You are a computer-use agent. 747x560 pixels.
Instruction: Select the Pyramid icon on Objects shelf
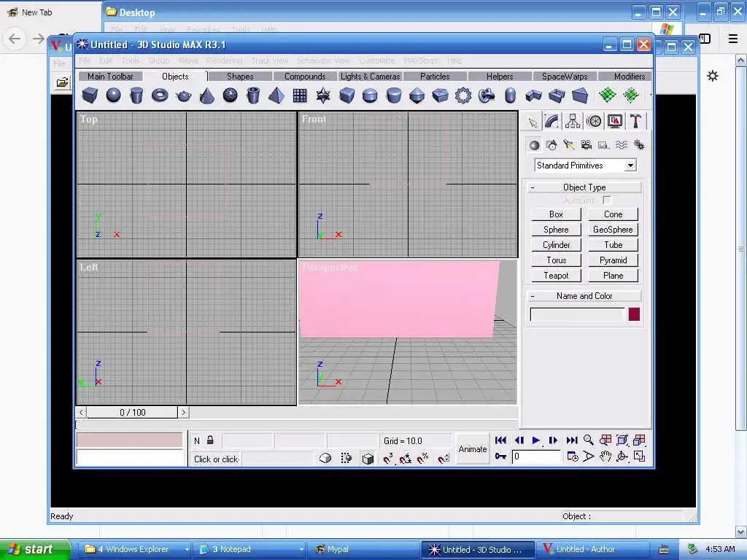coord(276,96)
